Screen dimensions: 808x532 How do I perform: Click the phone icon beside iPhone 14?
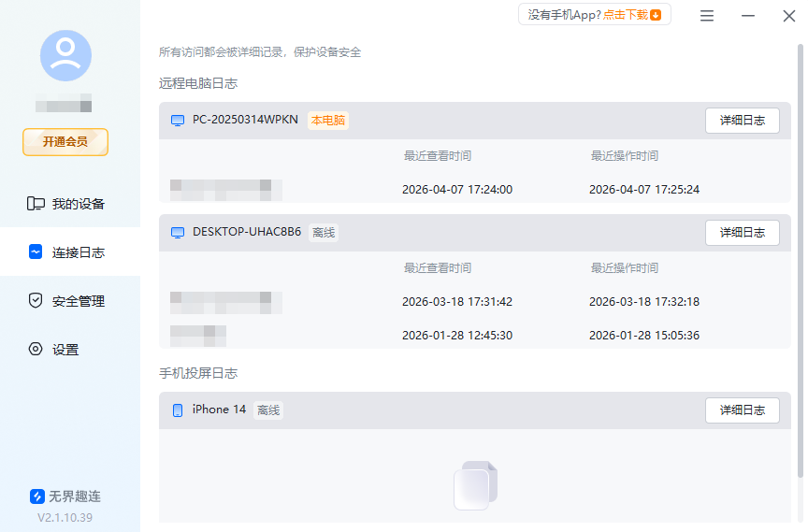coord(178,410)
